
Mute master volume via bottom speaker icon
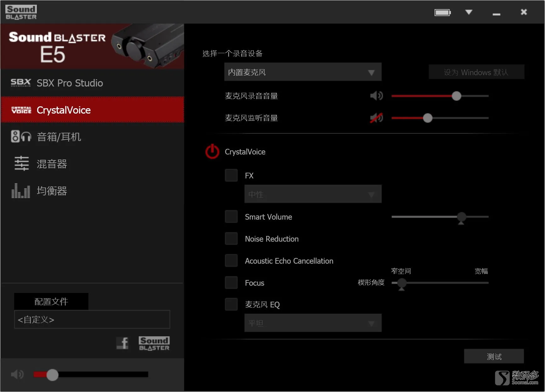click(x=17, y=374)
